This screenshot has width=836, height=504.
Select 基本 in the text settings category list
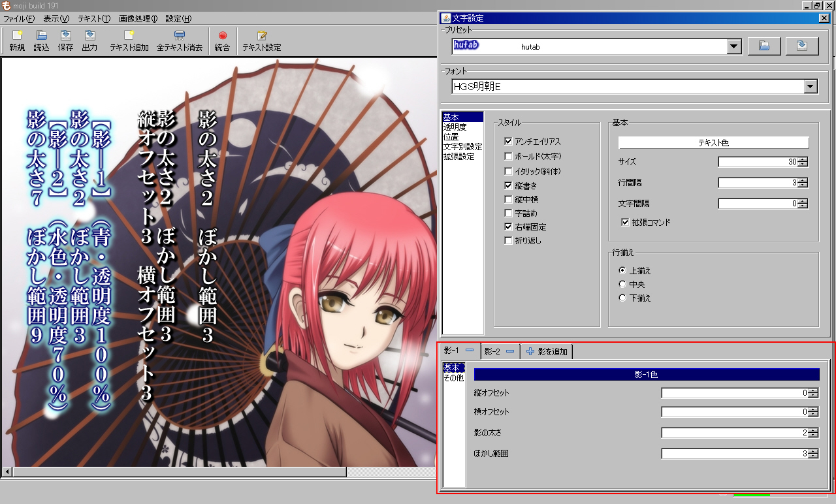pyautogui.click(x=463, y=117)
